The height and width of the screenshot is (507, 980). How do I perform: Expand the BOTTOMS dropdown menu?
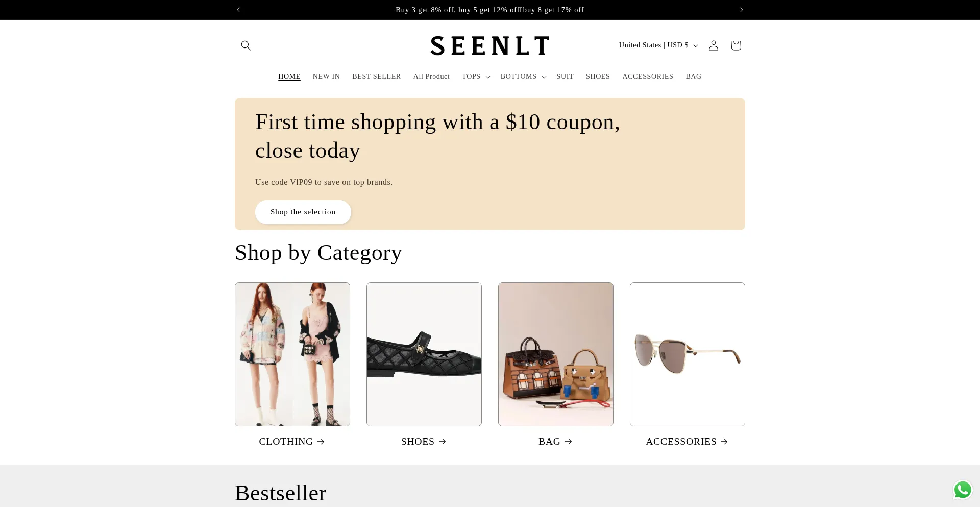[523, 77]
